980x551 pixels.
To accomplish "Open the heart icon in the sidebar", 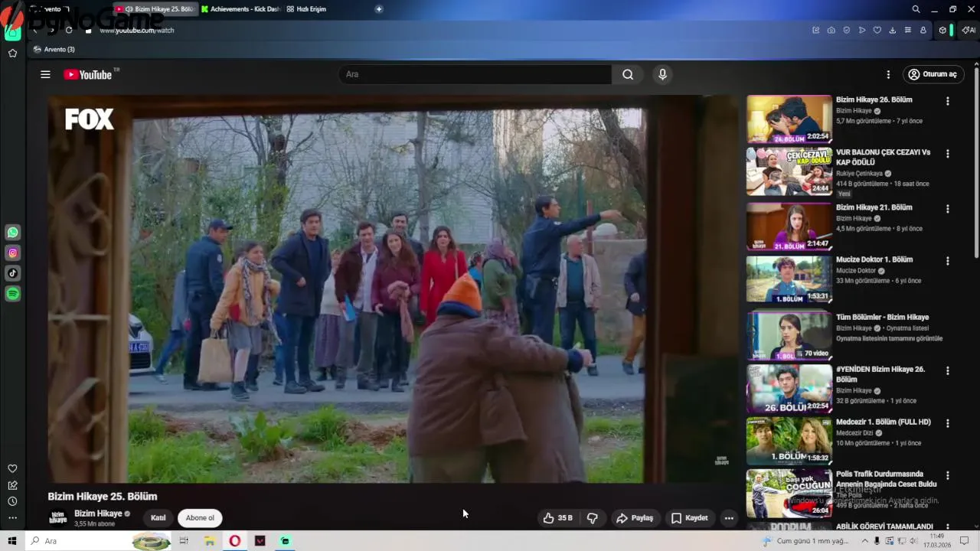I will tap(12, 468).
